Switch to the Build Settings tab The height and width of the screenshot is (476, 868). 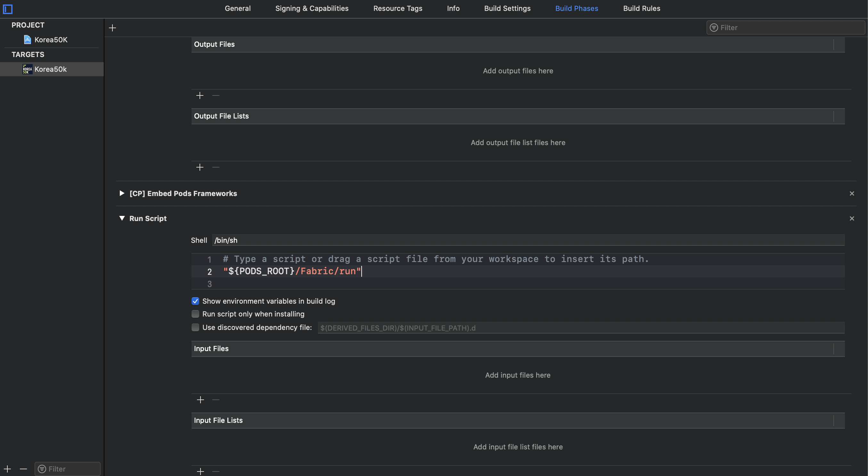pyautogui.click(x=507, y=8)
